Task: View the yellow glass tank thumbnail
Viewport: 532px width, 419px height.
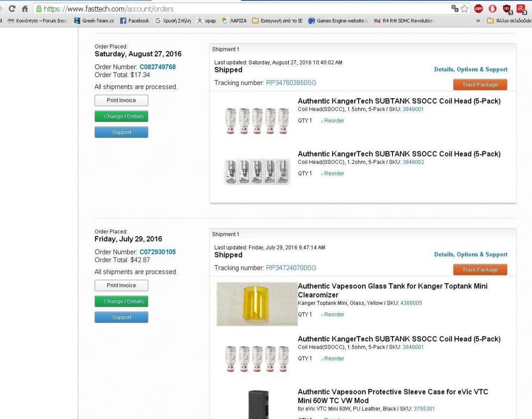Action: point(257,304)
